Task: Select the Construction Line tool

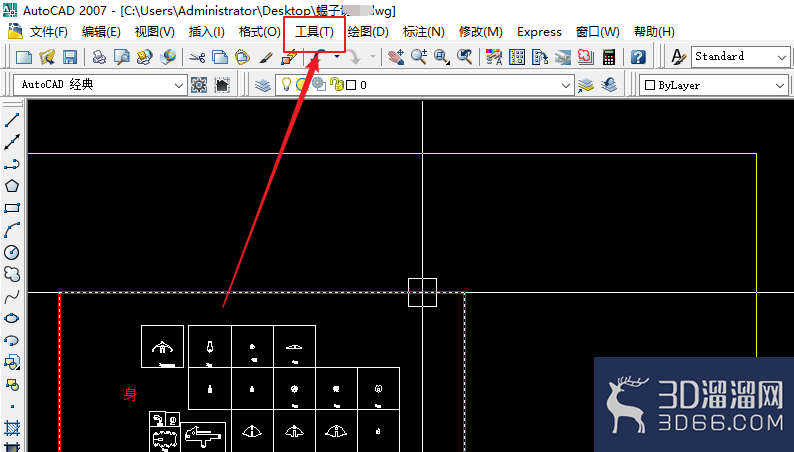Action: point(12,142)
